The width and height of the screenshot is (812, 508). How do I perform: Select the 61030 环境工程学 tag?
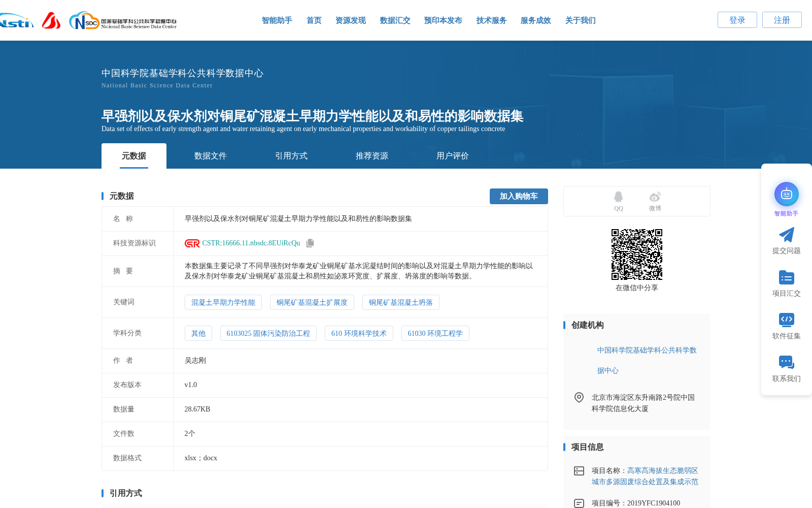click(435, 333)
